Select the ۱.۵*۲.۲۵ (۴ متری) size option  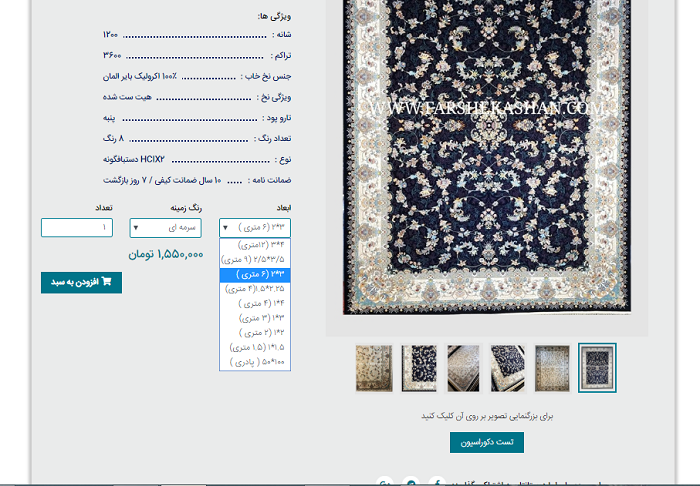pyautogui.click(x=255, y=289)
